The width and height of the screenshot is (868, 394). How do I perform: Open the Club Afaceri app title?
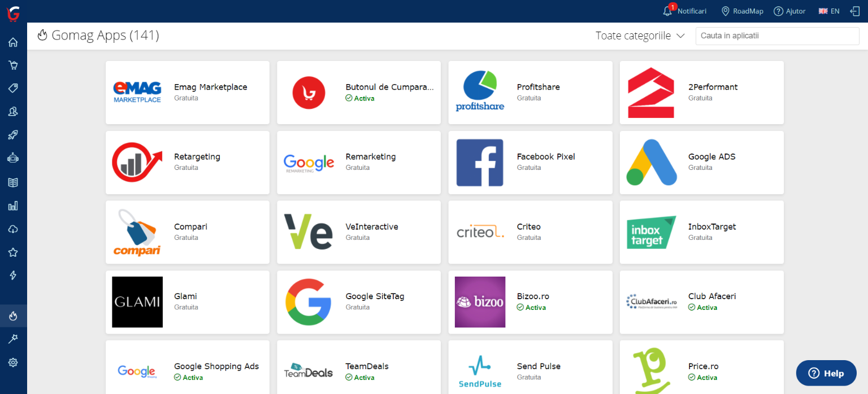(x=712, y=296)
